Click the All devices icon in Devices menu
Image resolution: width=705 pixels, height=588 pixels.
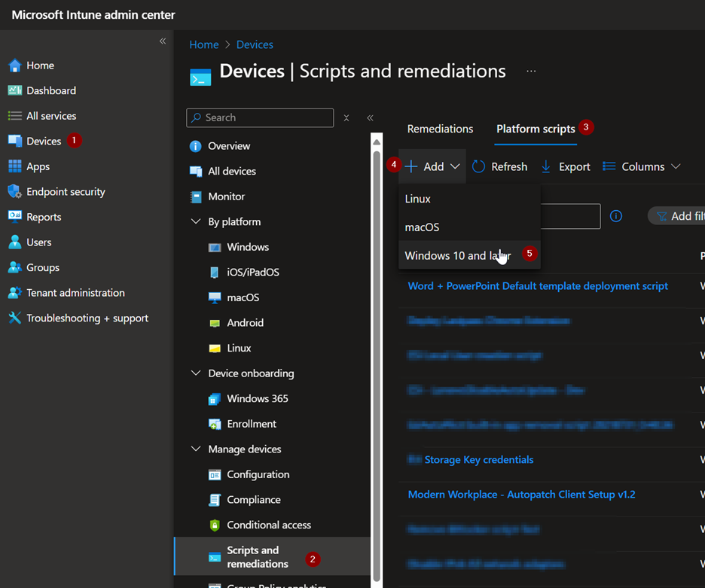(x=196, y=171)
